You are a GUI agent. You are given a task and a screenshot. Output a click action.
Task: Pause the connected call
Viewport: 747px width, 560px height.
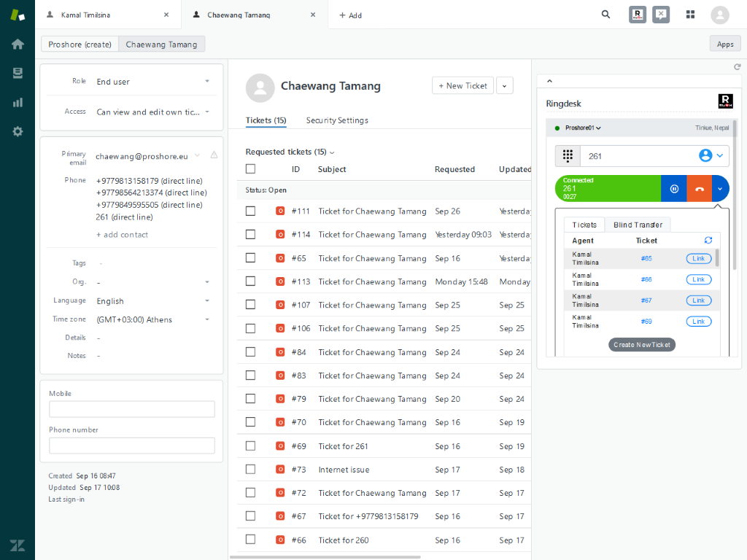[x=674, y=189]
